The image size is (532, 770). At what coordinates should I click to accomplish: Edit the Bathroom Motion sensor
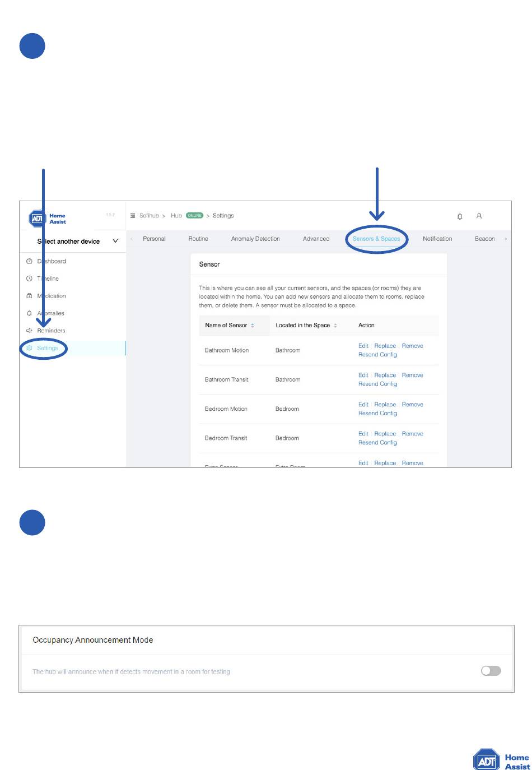point(363,346)
